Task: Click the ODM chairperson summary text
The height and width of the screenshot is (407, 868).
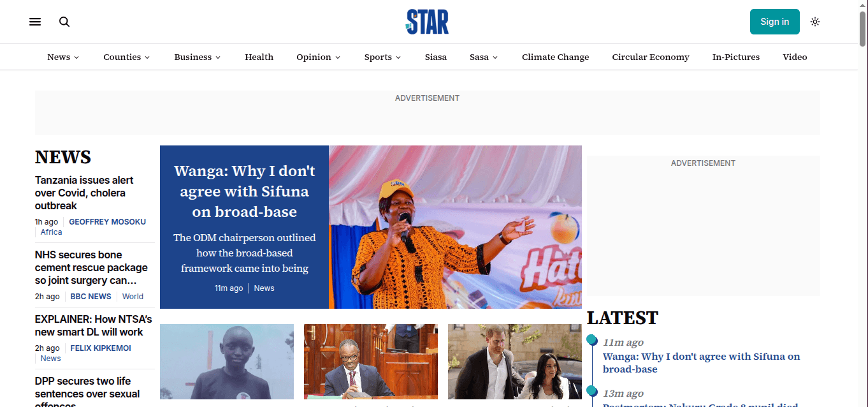Action: (x=244, y=253)
